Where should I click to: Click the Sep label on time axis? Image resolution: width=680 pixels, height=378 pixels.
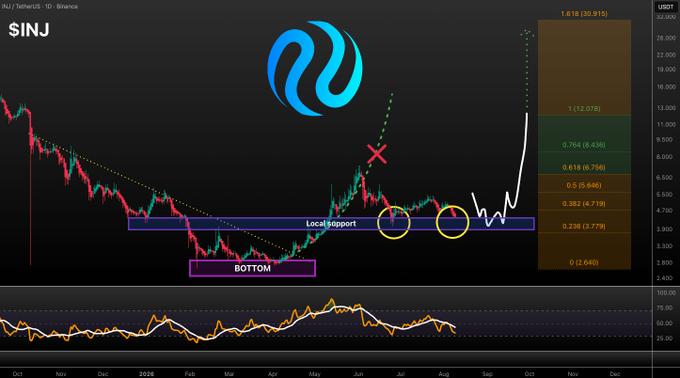[x=487, y=374]
